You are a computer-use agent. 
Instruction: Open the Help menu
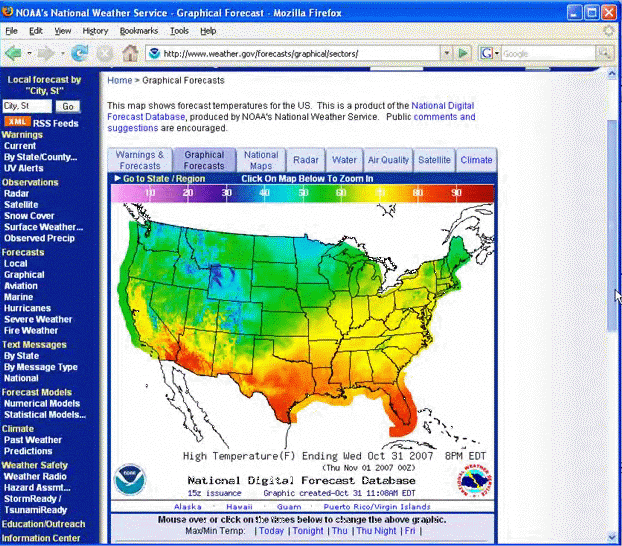[208, 31]
